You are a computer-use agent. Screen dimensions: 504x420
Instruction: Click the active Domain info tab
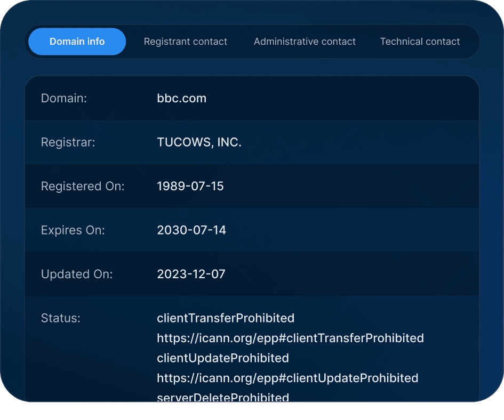77,41
